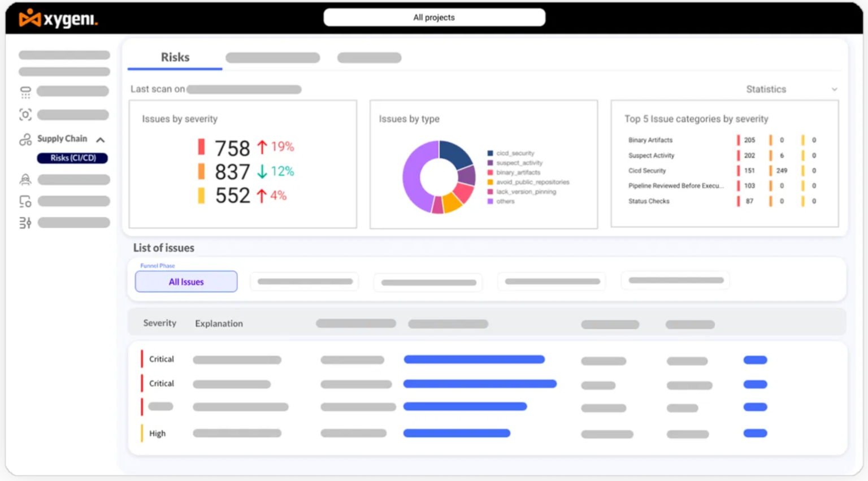Click the down arrow beside 12%

click(262, 171)
